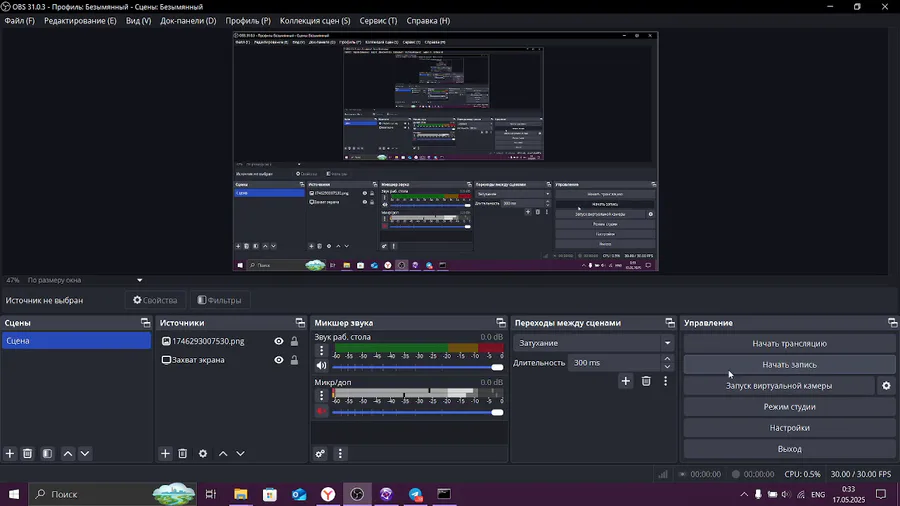
Task: Move source up arrow in Sources panel
Action: tap(223, 453)
